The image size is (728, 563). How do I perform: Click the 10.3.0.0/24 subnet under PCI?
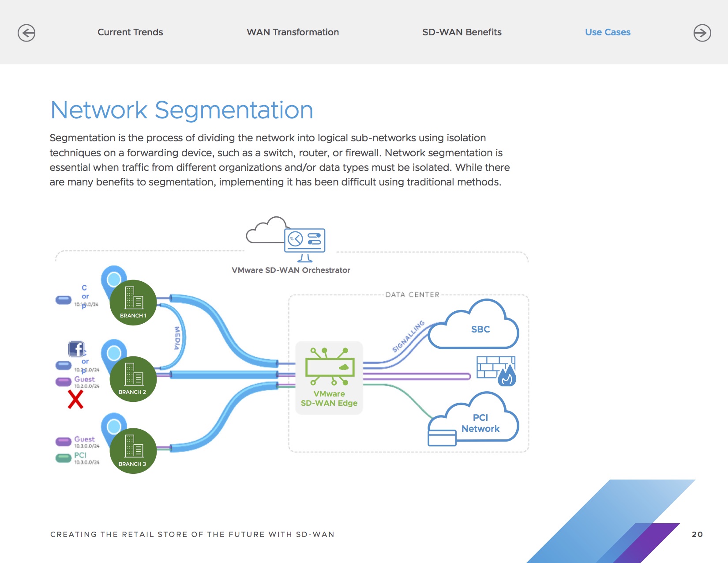[x=87, y=462]
